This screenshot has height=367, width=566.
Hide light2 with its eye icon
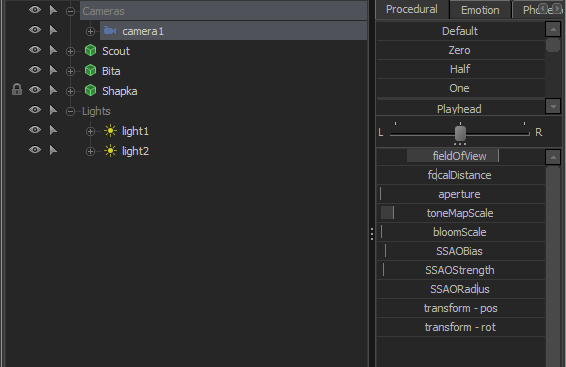pyautogui.click(x=35, y=149)
